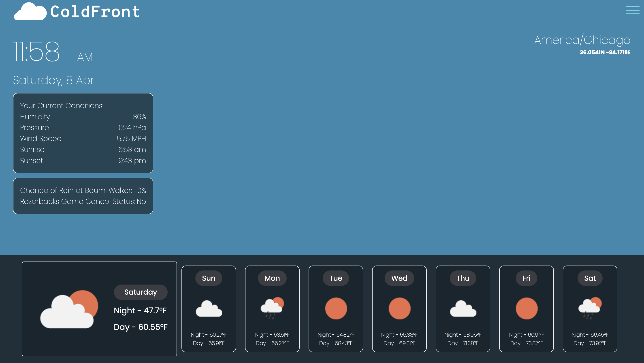
Task: Click Thursday Day - 71.38°F text
Action: [x=463, y=343]
